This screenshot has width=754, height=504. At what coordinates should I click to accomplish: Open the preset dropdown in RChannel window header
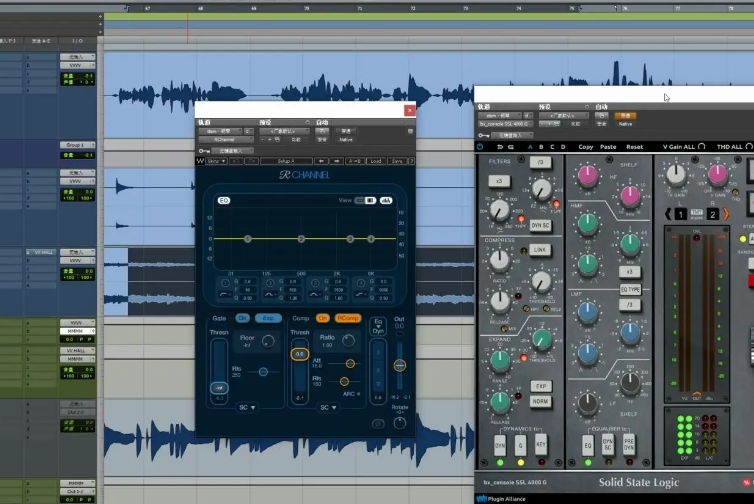[x=285, y=131]
